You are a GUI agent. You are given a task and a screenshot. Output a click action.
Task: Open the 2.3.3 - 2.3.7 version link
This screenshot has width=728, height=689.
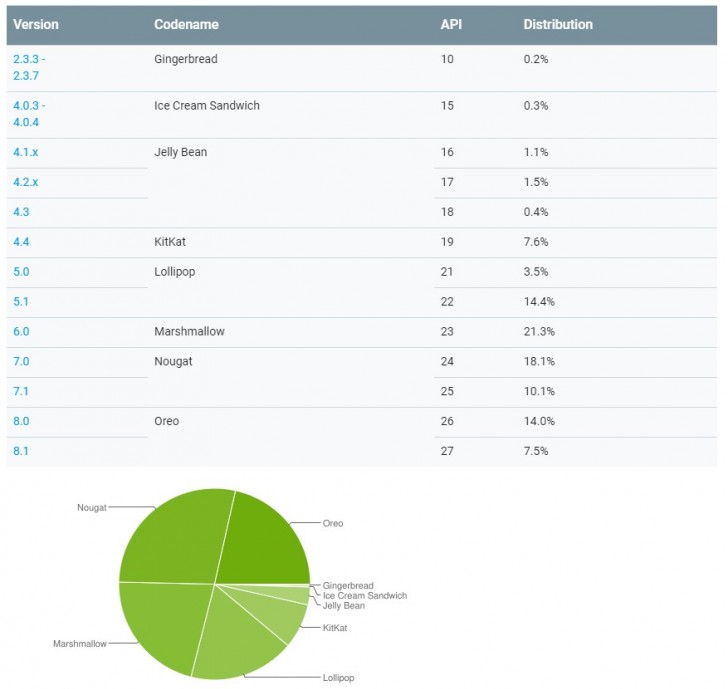(29, 67)
